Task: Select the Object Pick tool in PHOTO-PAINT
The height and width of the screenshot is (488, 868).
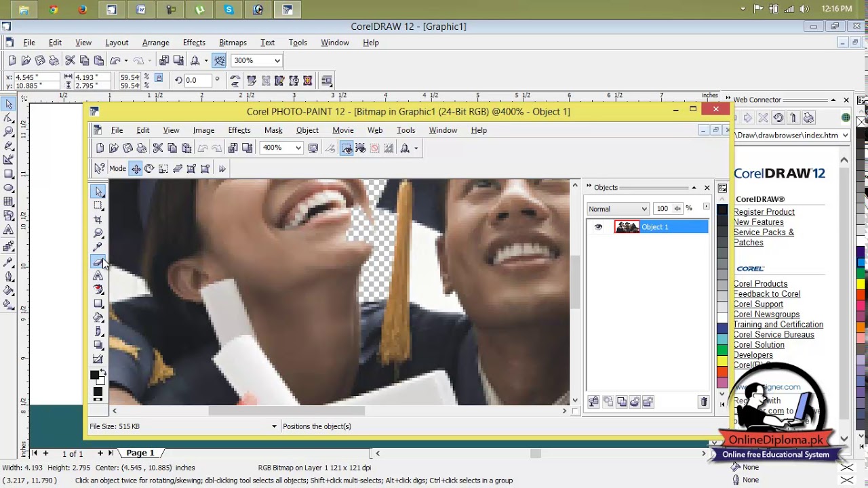Action: (x=98, y=192)
